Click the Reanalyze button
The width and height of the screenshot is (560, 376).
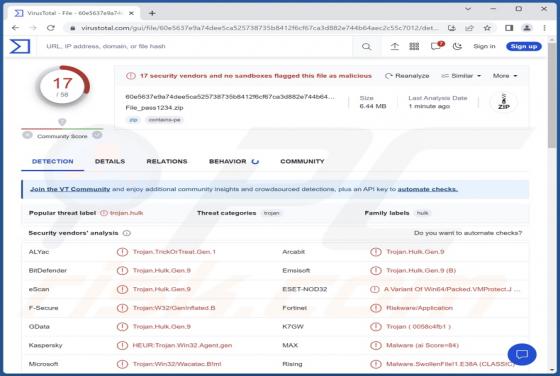(407, 76)
